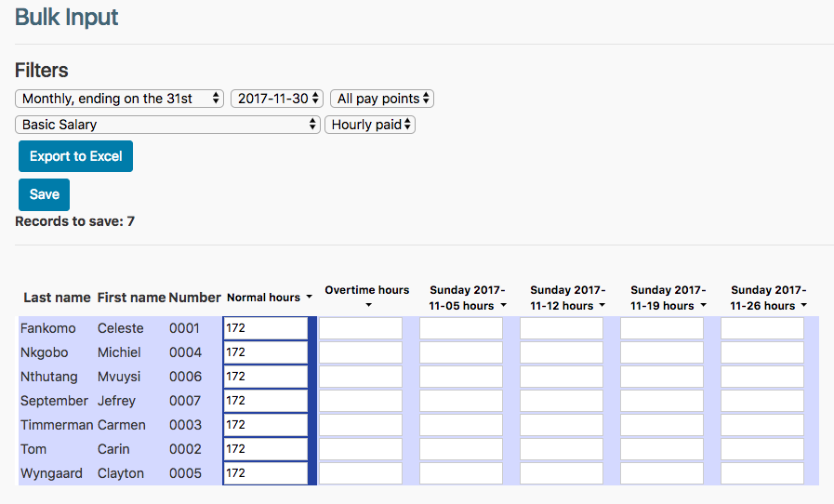This screenshot has width=834, height=504.
Task: Open the Normal hours column dropdown arrow
Action: tap(309, 298)
